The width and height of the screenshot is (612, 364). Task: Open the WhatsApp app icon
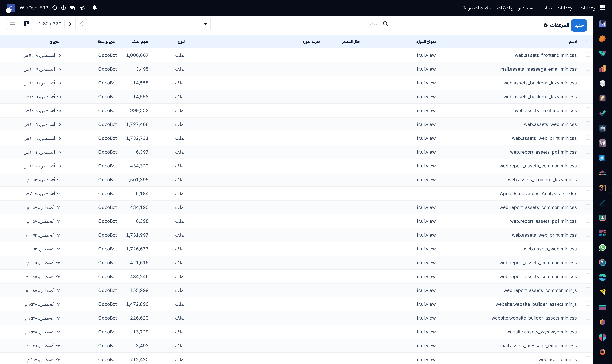tap(602, 248)
